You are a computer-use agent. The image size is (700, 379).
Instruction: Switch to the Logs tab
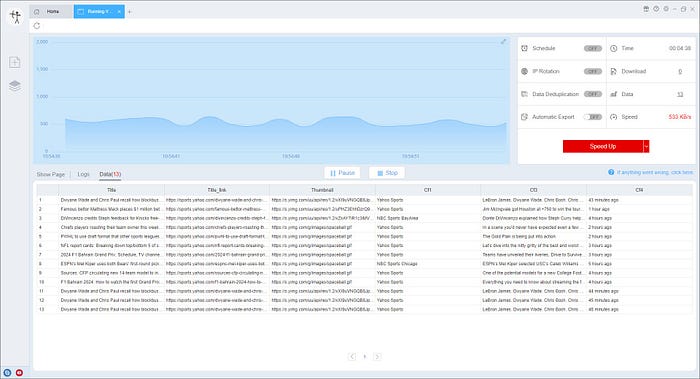point(83,175)
